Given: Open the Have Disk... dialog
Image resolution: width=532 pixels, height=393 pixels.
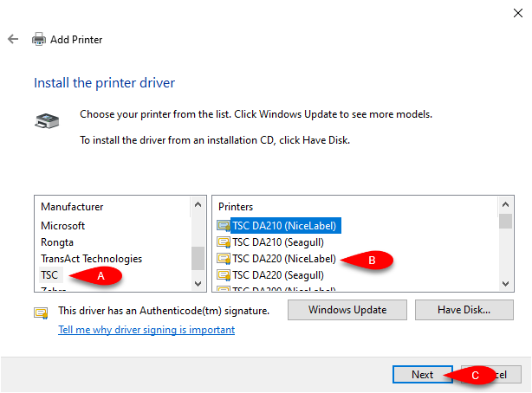Looking at the screenshot, I should [464, 310].
